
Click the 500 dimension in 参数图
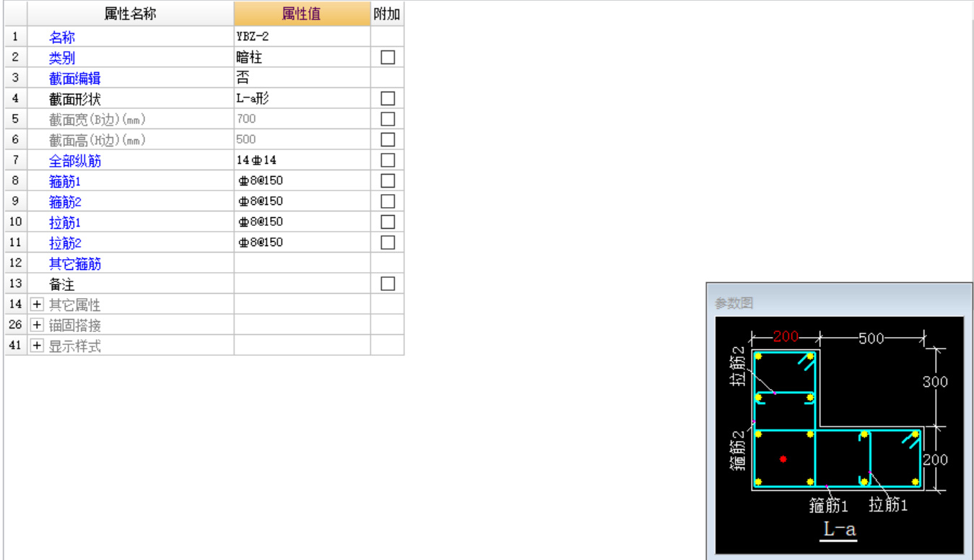pyautogui.click(x=871, y=338)
